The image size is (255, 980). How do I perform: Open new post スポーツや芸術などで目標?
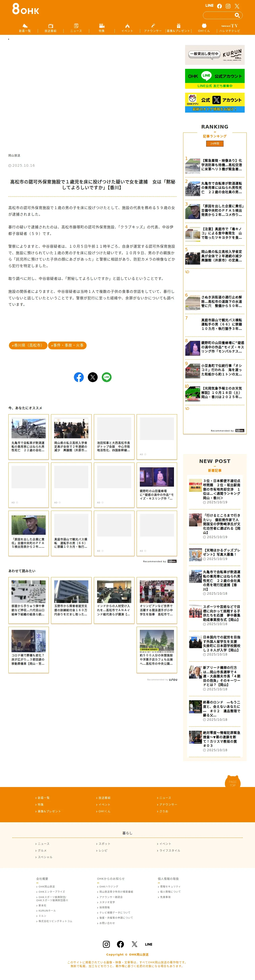click(215, 615)
